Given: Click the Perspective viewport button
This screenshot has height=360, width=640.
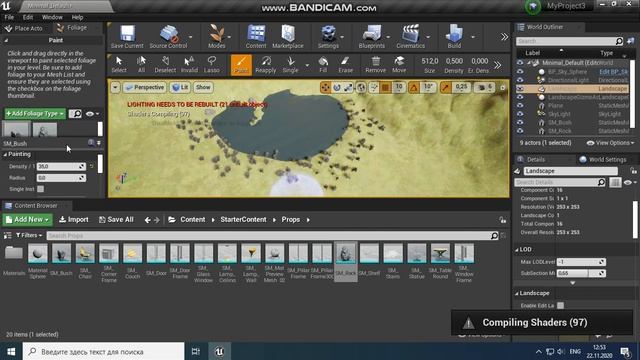Looking at the screenshot, I should tap(145, 87).
